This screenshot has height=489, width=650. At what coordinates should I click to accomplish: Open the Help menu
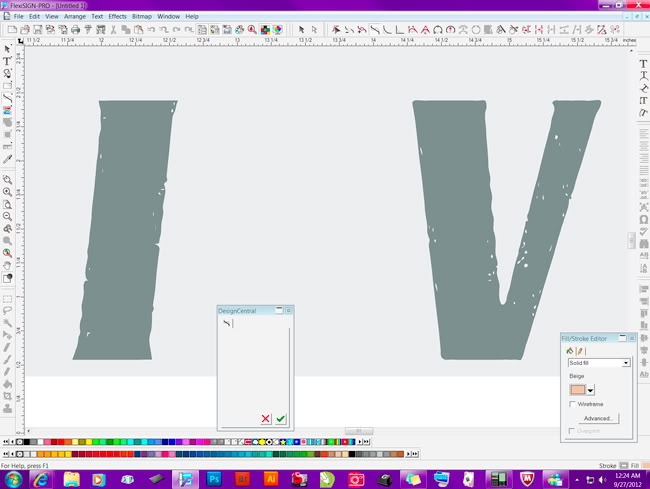tap(192, 16)
